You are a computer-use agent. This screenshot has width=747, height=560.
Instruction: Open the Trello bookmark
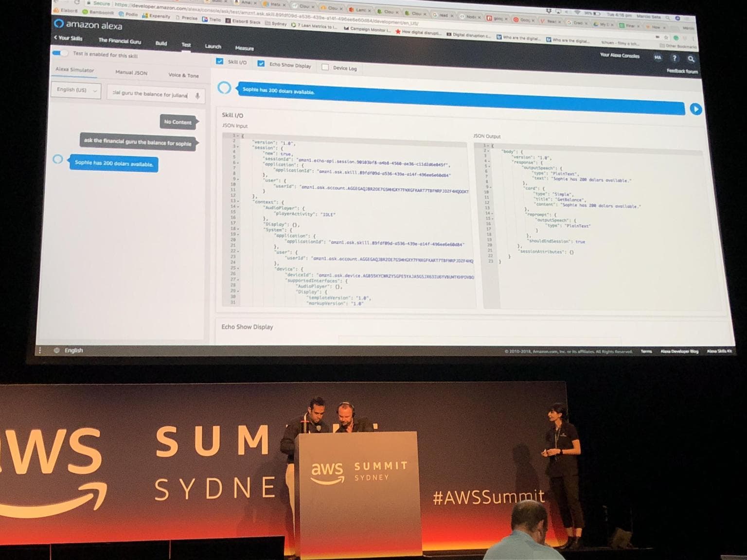(212, 19)
